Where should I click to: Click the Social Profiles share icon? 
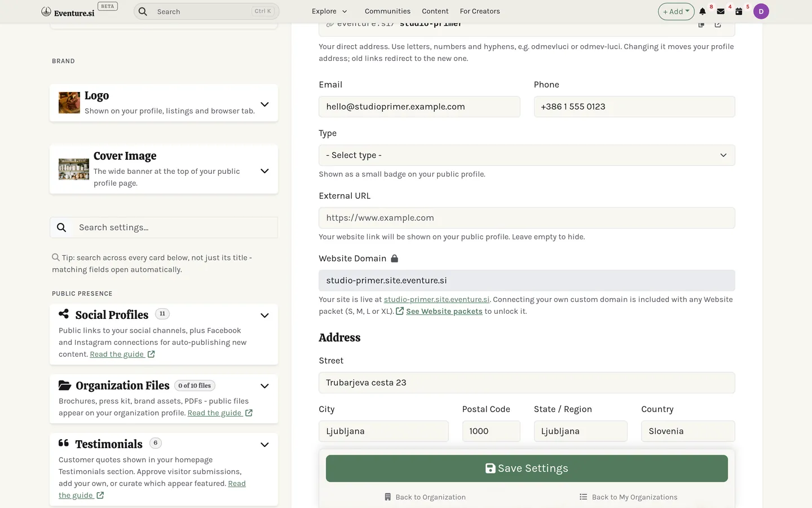click(x=64, y=314)
